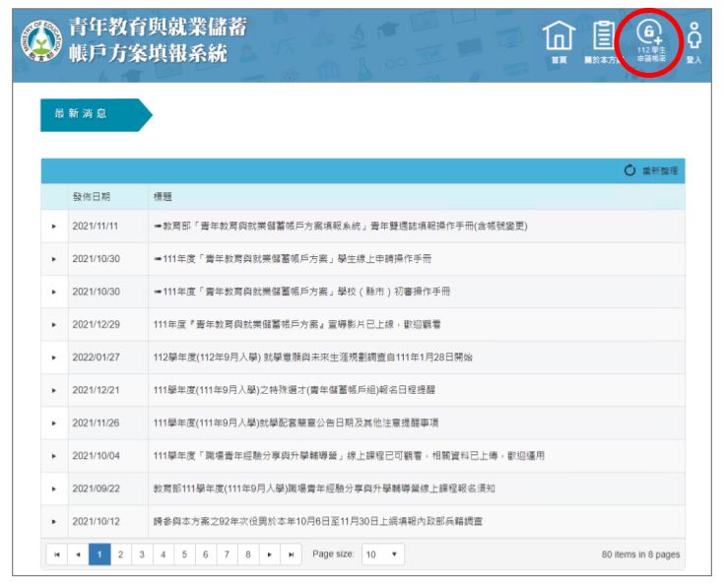This screenshot has height=588, width=724.
Task: Select page 8 in the pager
Action: coord(248,555)
